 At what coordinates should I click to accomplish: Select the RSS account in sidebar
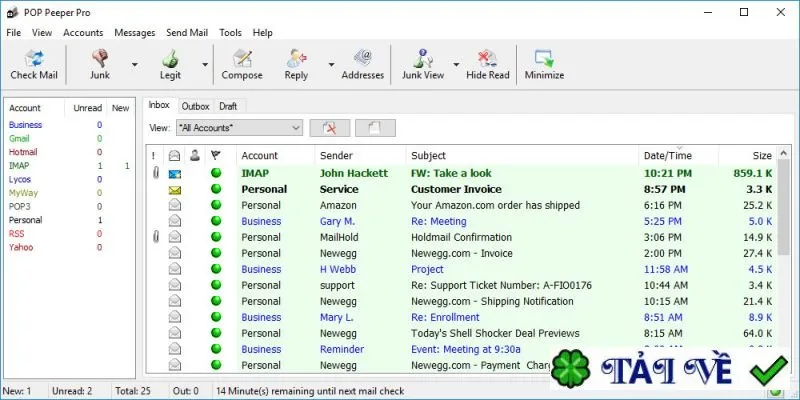pos(16,234)
